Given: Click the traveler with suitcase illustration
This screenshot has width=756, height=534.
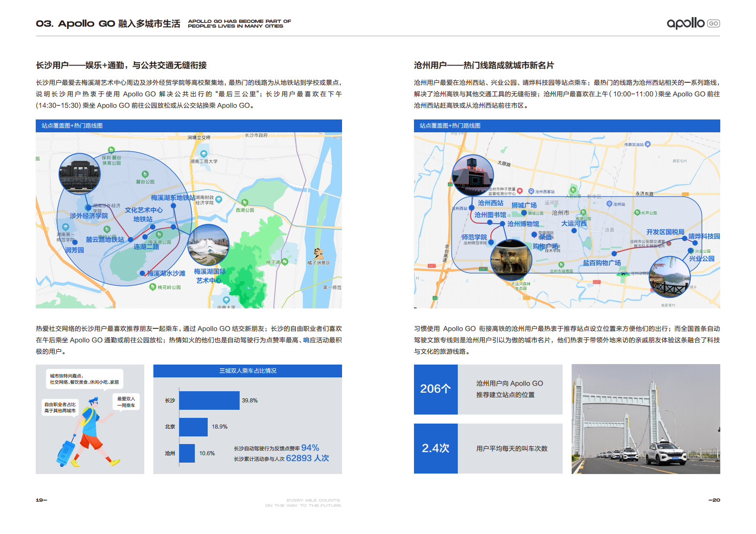Looking at the screenshot, I should [89, 432].
